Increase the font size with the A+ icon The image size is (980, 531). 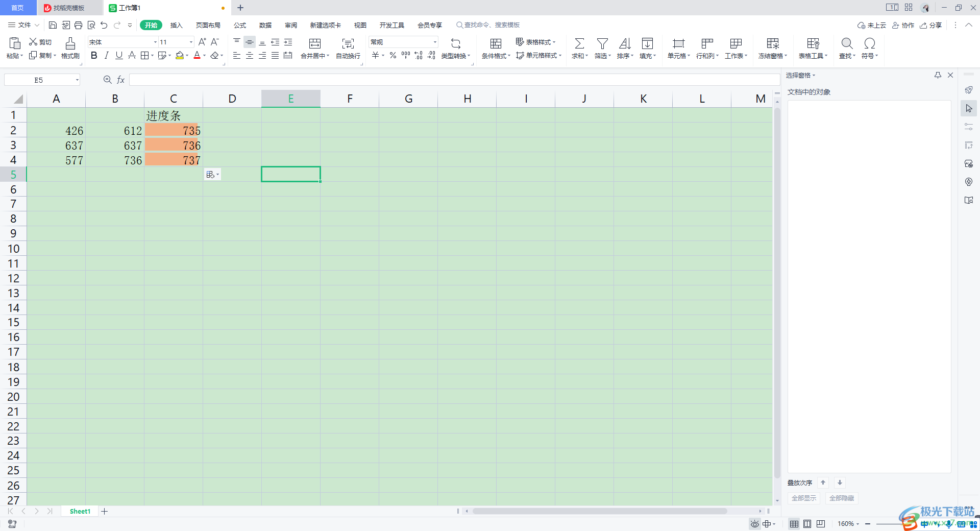click(202, 42)
